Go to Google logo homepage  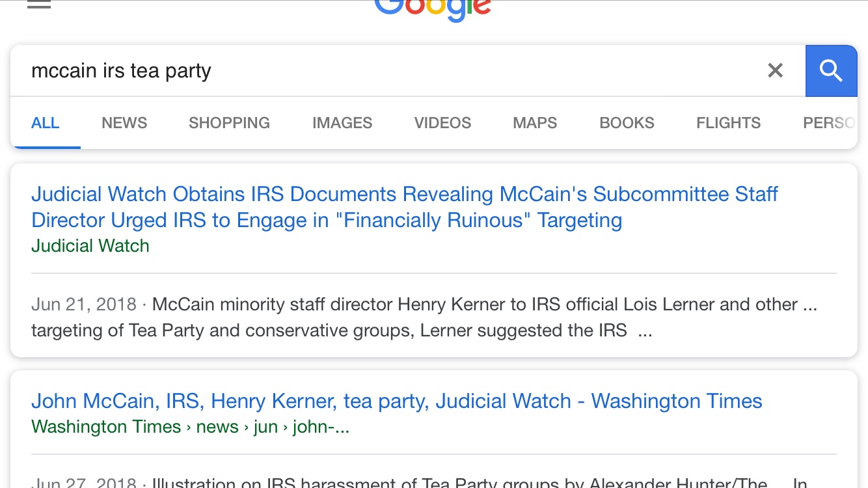coord(433,9)
